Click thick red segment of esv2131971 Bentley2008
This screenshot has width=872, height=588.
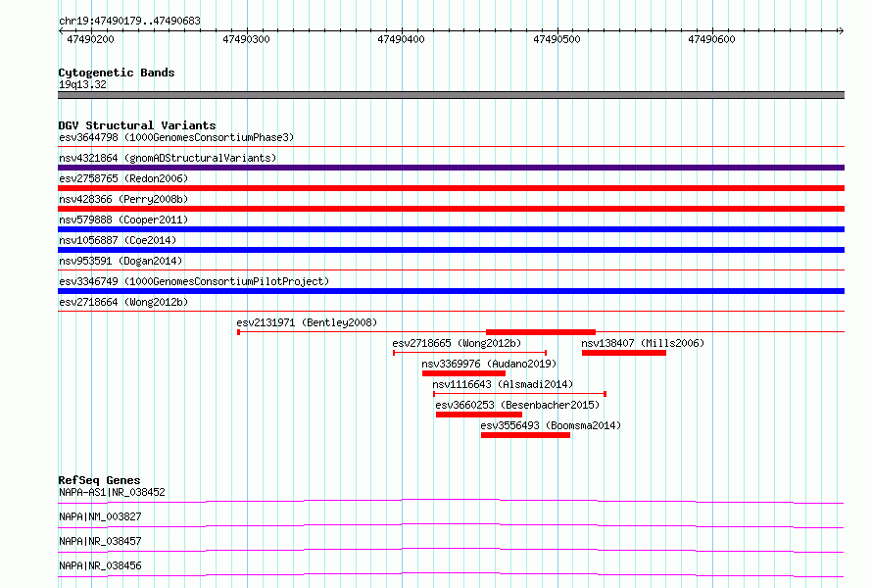tap(541, 332)
